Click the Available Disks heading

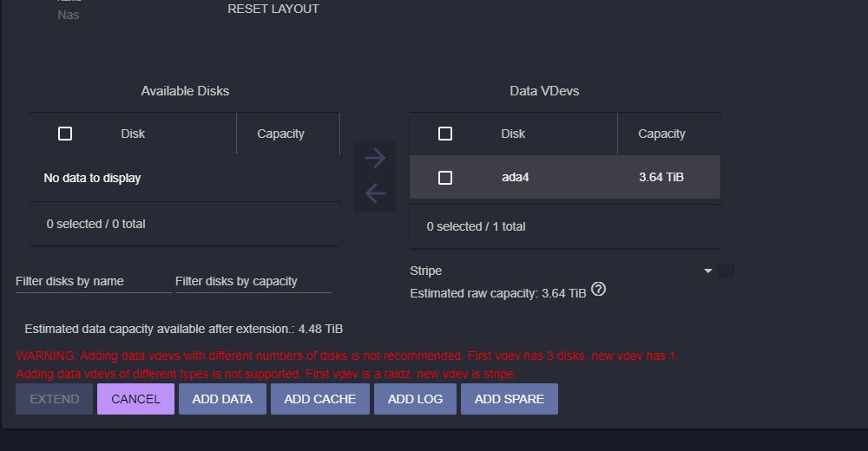(185, 91)
